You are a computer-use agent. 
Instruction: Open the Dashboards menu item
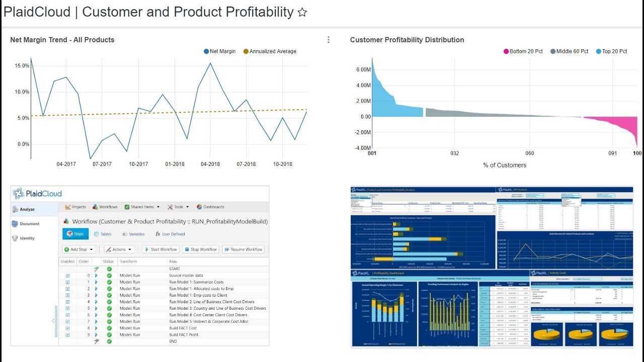pyautogui.click(x=210, y=207)
